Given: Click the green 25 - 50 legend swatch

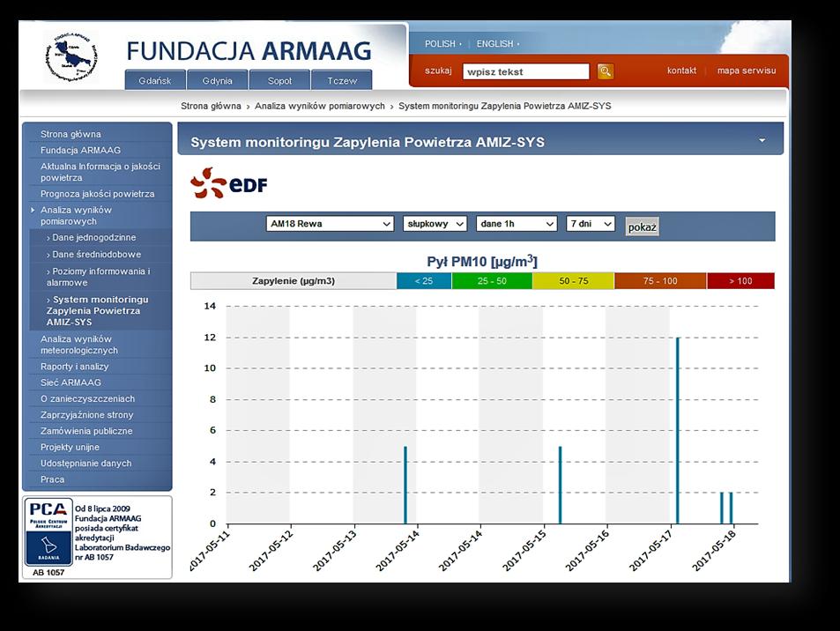Looking at the screenshot, I should click(x=492, y=280).
